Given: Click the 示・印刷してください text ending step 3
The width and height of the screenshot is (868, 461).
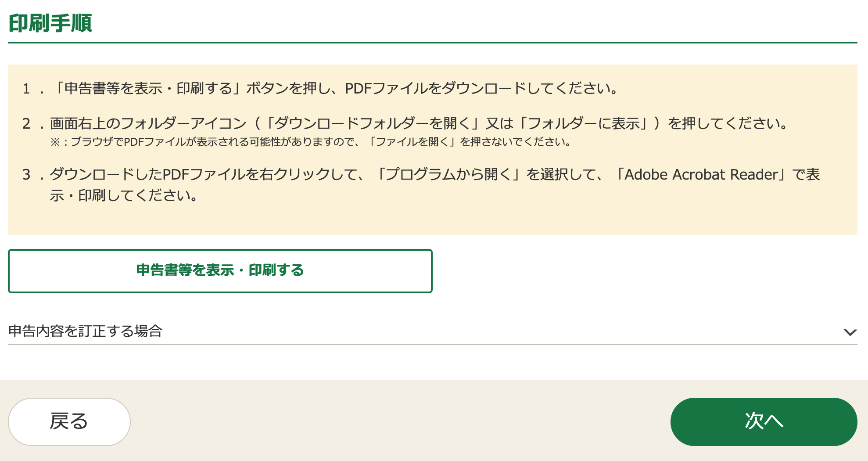Looking at the screenshot, I should point(124,195).
